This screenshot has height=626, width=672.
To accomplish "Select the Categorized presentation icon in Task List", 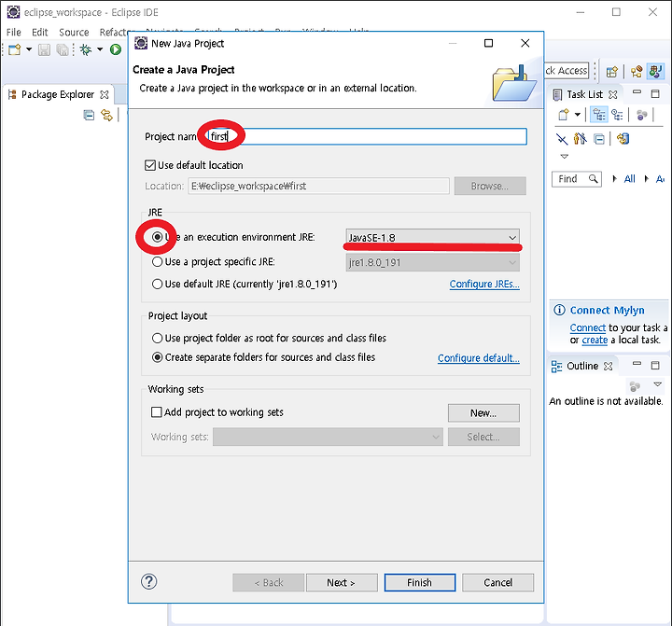I will [x=598, y=115].
